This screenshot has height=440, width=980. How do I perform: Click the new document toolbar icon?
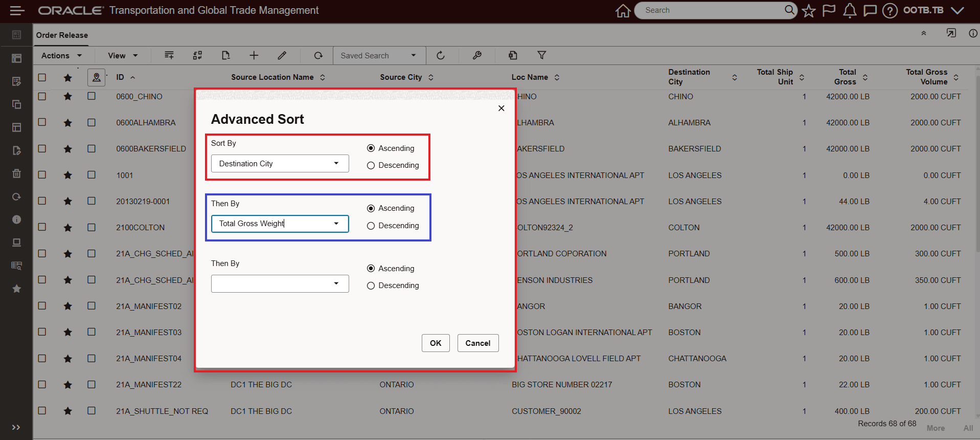(x=225, y=55)
